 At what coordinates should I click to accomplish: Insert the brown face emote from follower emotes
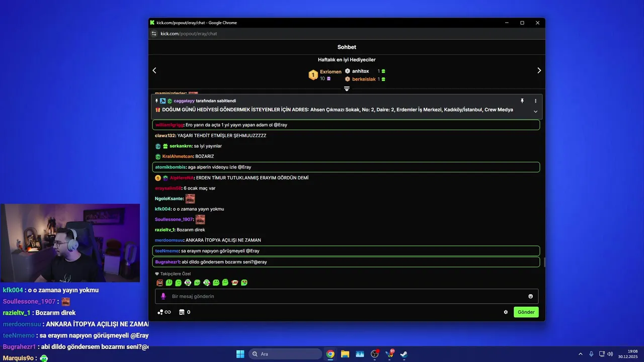159,283
